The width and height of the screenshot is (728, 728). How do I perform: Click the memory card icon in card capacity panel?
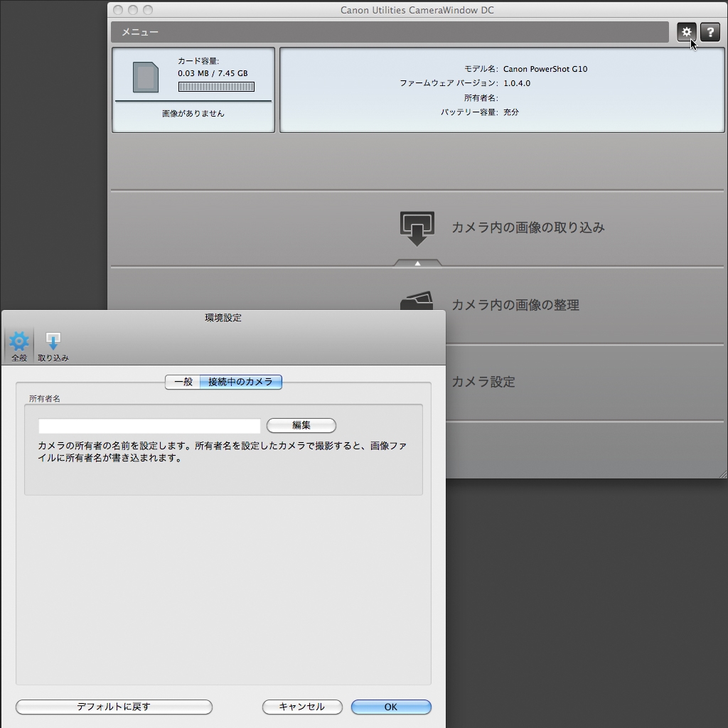[x=146, y=77]
